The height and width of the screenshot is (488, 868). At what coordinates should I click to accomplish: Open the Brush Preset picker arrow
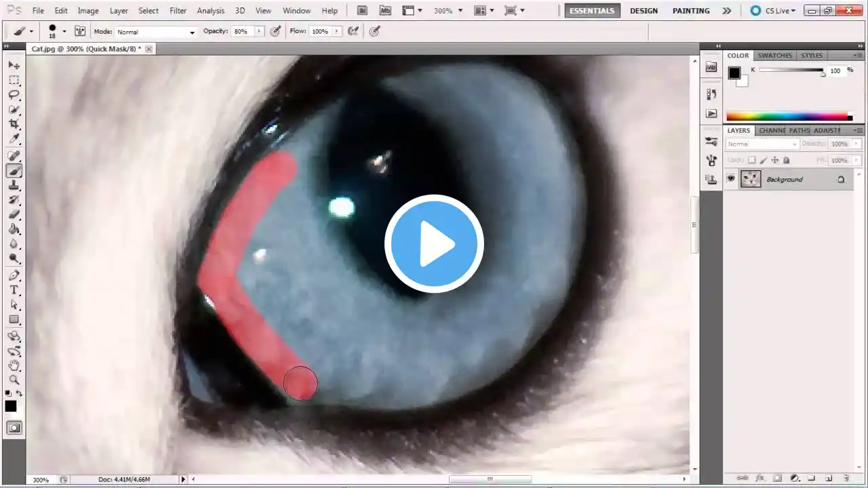click(x=64, y=32)
